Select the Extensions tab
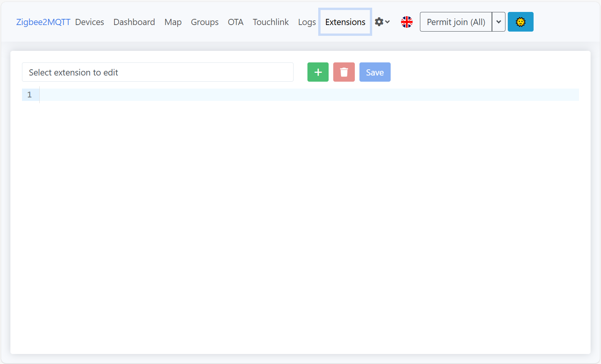This screenshot has width=601, height=364. 345,22
